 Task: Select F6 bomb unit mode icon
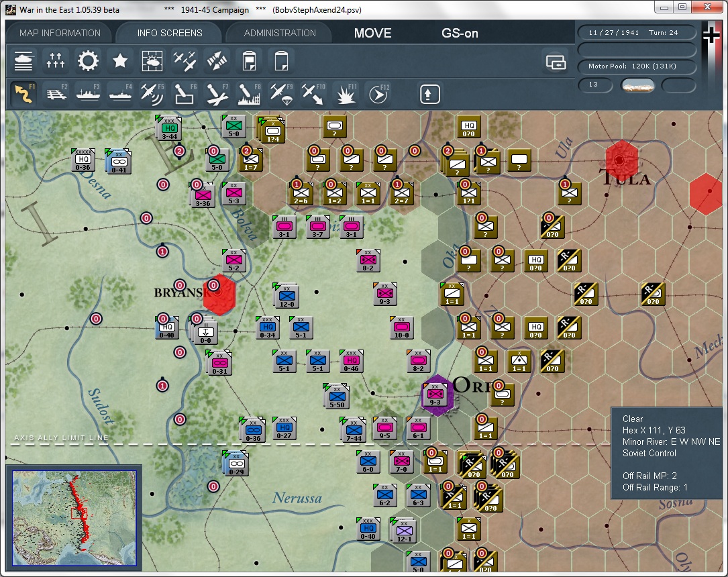[185, 94]
